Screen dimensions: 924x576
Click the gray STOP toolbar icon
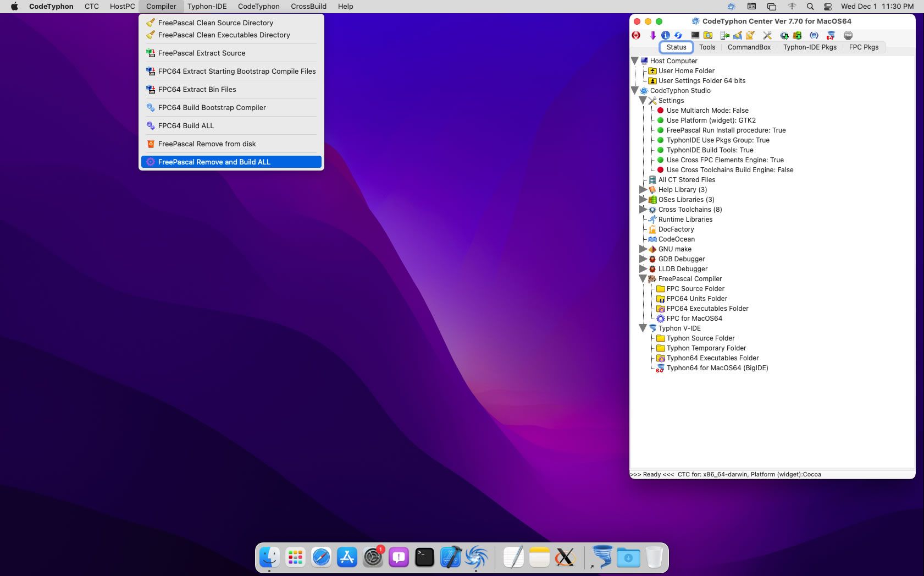848,35
